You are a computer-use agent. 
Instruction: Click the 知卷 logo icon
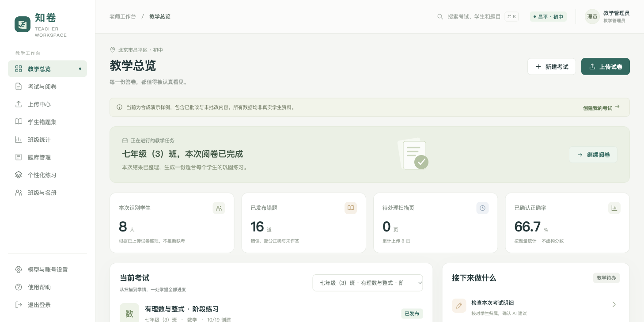pyautogui.click(x=23, y=24)
